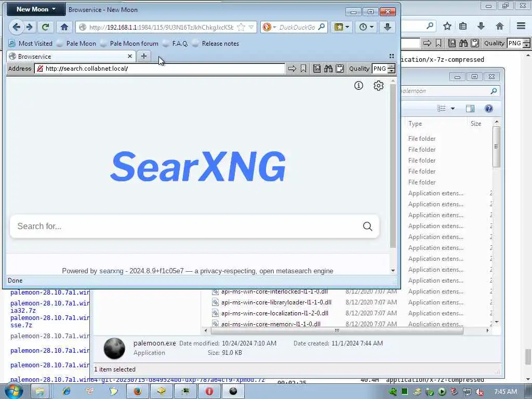Open the Explorer view options dropdown arrow
The height and width of the screenshot is (399, 532).
click(453, 109)
